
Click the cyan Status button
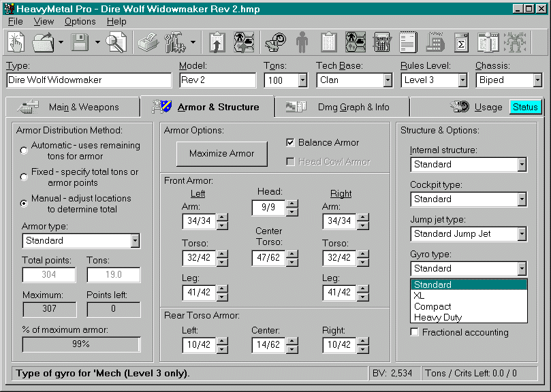(525, 107)
